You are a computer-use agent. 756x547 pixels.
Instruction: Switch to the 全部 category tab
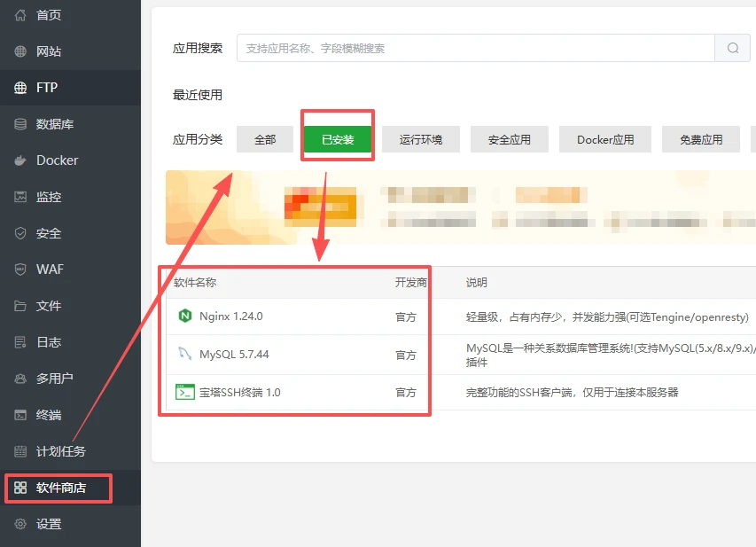(265, 139)
